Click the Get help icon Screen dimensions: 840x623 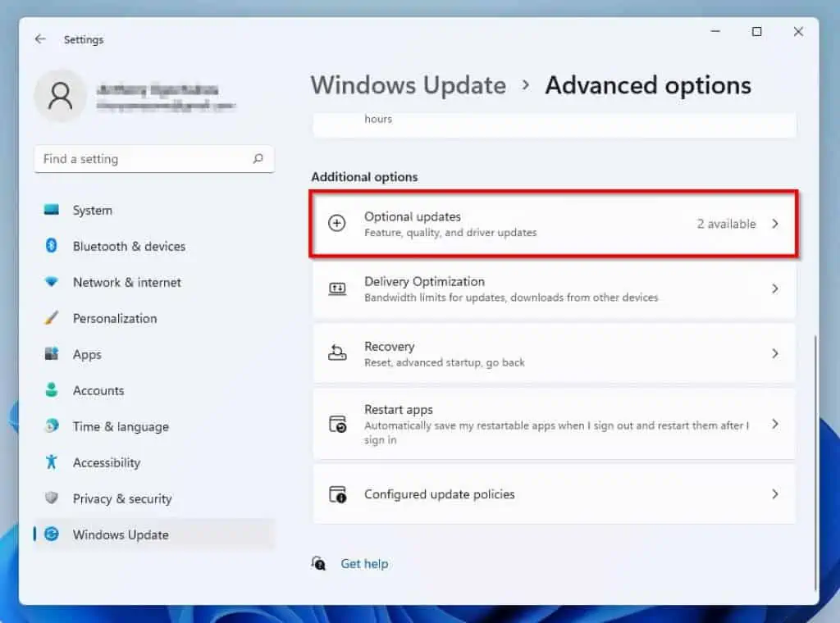[318, 563]
